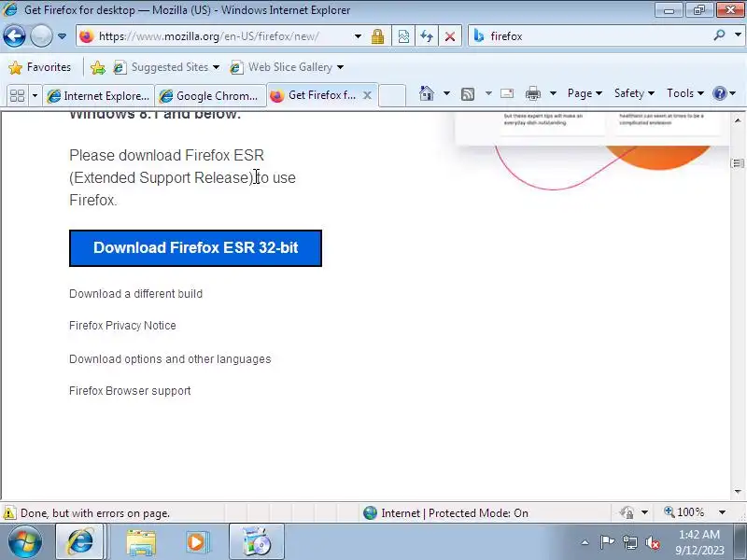Click the address bar URL field

(x=217, y=36)
